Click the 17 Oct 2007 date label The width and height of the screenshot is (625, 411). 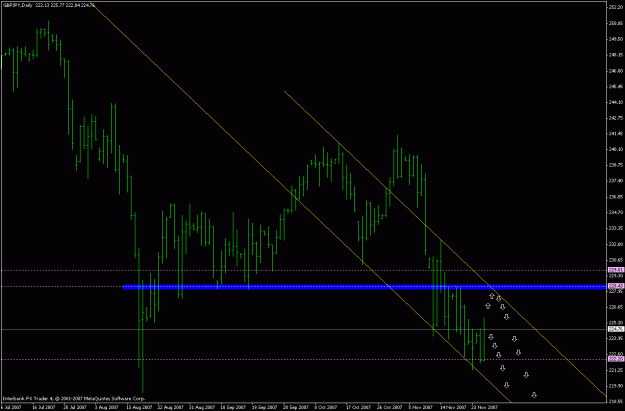[x=358, y=407]
